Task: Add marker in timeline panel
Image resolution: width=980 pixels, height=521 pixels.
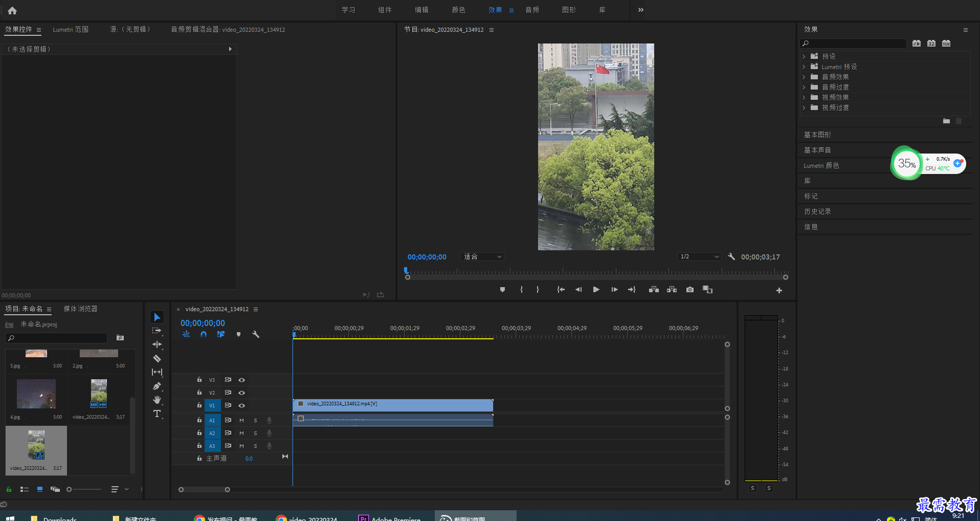Action: (238, 334)
